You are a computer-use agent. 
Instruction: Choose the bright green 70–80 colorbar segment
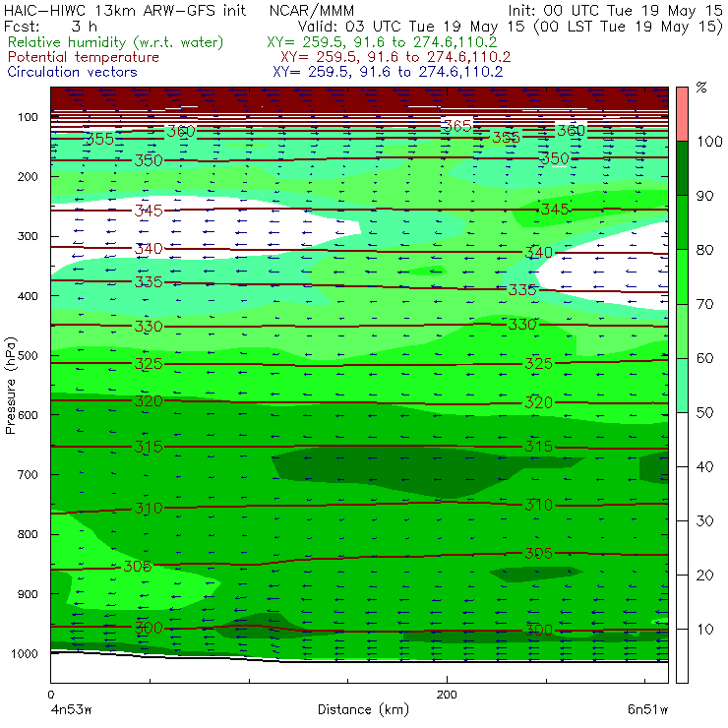682,276
